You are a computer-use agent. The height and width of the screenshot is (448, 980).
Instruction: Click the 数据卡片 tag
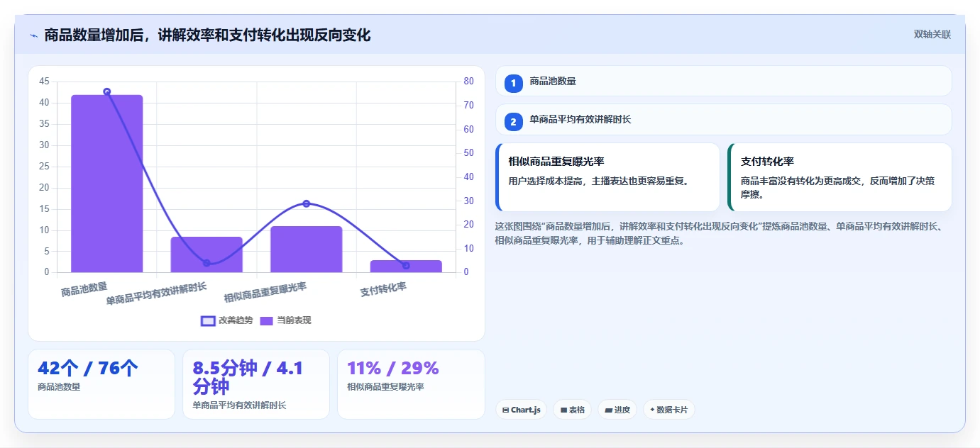point(669,410)
